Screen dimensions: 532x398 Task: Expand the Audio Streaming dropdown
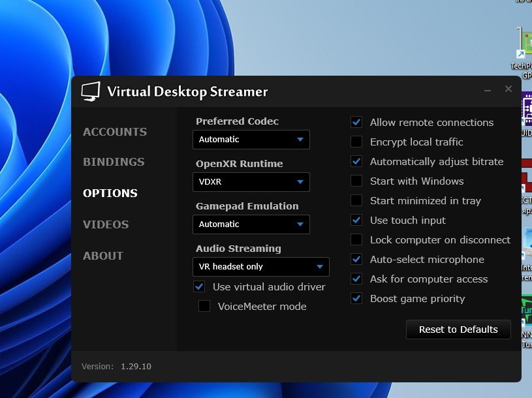pyautogui.click(x=261, y=266)
